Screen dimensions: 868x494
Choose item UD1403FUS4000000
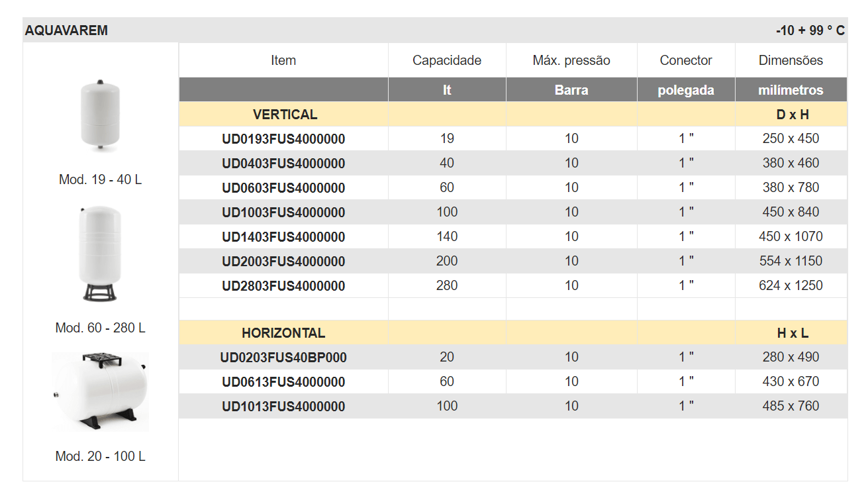click(x=283, y=237)
